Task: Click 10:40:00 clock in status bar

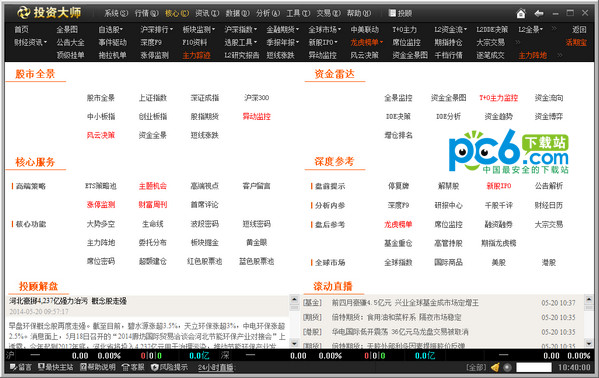Action: click(574, 367)
